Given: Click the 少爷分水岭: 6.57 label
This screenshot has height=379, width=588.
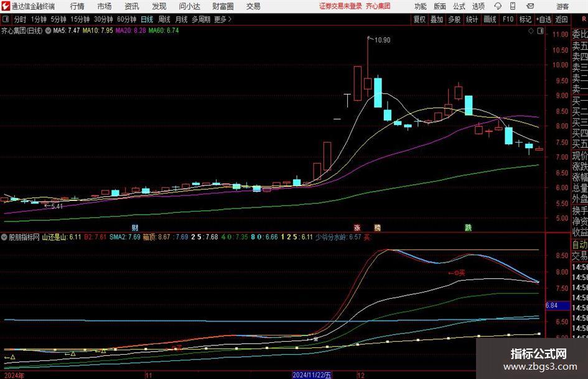Looking at the screenshot, I should click(338, 237).
